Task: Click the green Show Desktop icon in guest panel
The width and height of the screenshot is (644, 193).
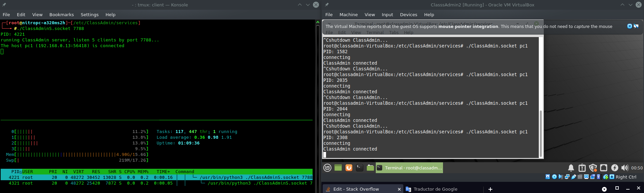Action: (x=338, y=168)
